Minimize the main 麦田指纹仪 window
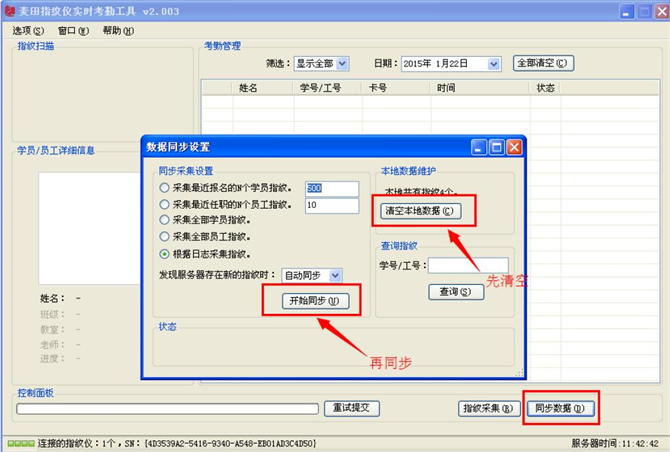Image resolution: width=670 pixels, height=452 pixels. coord(627,11)
